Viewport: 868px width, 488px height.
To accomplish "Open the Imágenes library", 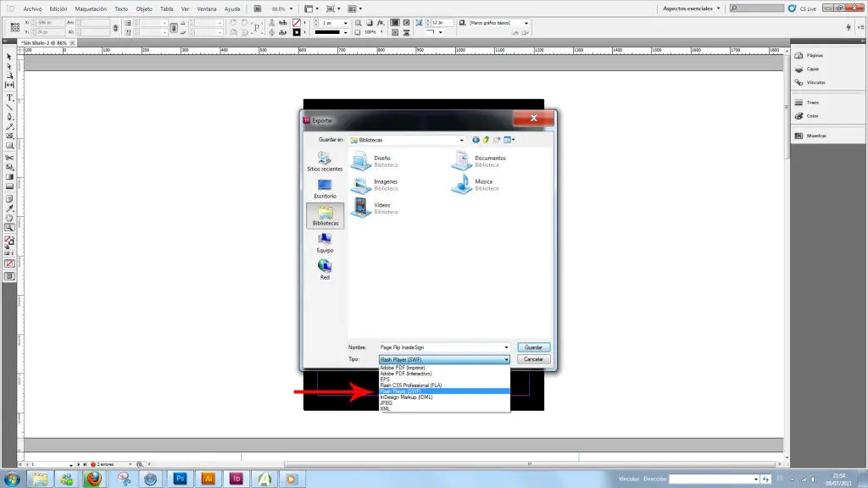I will (375, 185).
